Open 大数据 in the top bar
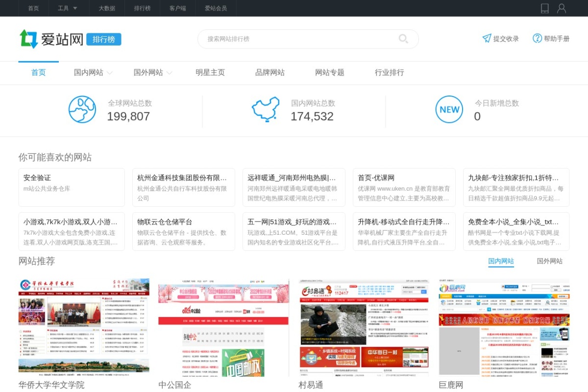Viewport: 588px width, 392px height. pyautogui.click(x=107, y=8)
